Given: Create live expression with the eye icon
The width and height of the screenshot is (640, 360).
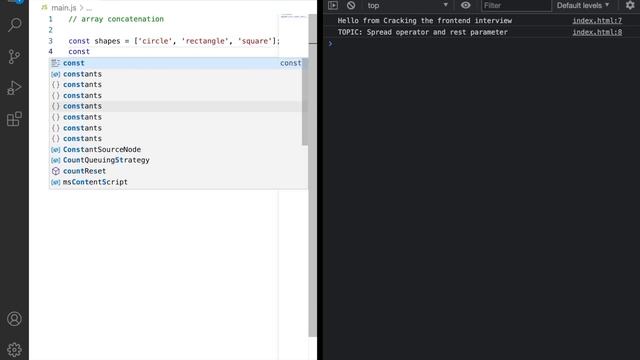Looking at the screenshot, I should [465, 5].
